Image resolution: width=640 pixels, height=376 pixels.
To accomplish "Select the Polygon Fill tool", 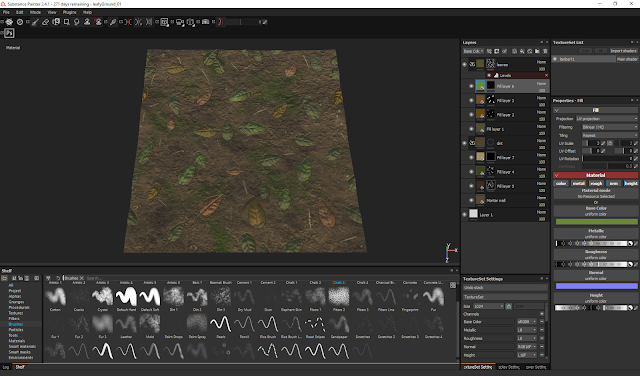I will click(66, 22).
